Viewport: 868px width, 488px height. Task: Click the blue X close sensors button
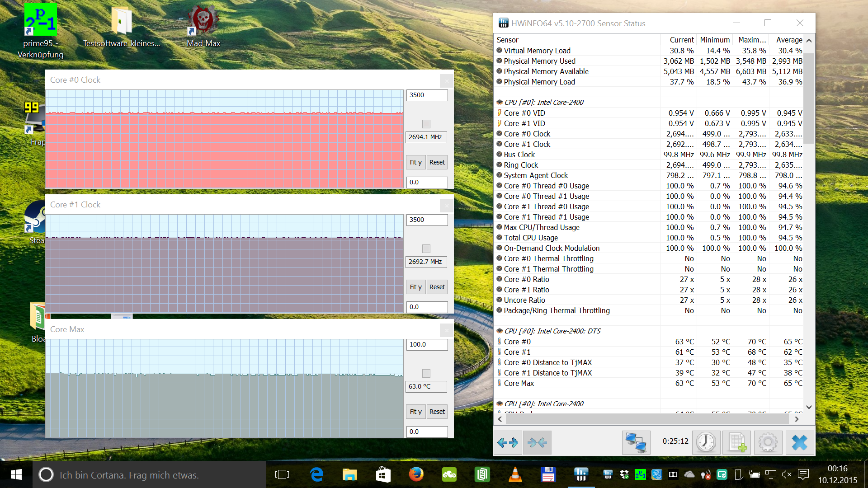tap(799, 442)
